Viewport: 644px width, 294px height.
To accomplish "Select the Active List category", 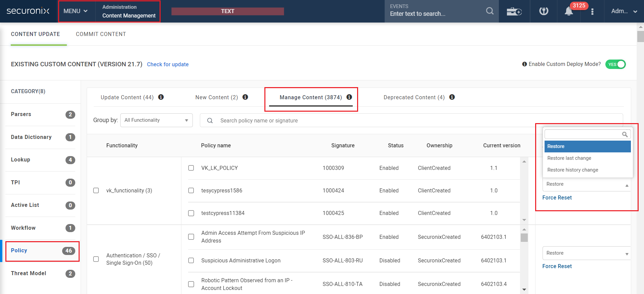I will (x=40, y=205).
